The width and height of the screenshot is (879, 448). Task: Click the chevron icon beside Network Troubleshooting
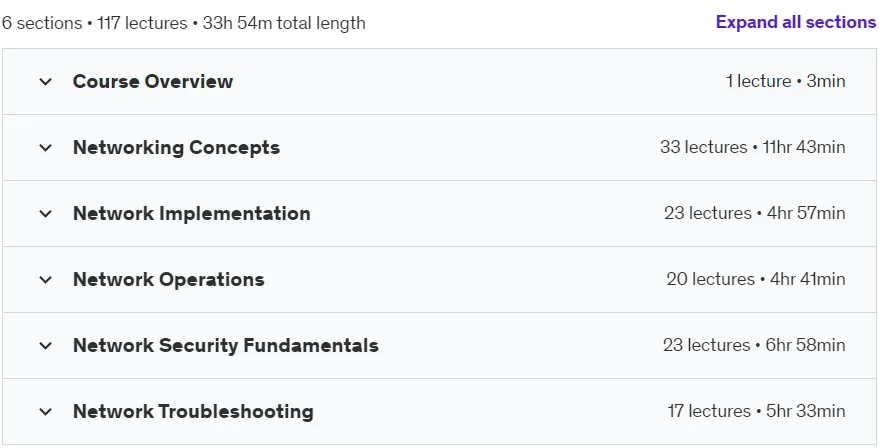45,412
